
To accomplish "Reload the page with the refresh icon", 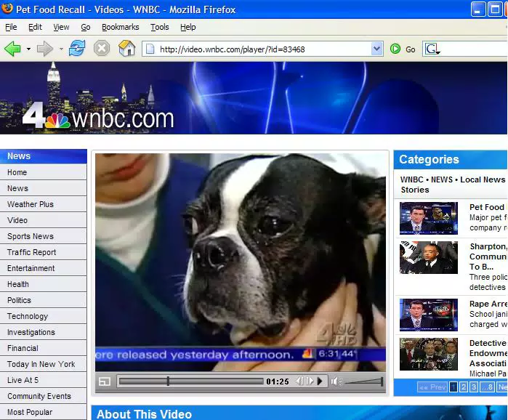I will point(77,49).
